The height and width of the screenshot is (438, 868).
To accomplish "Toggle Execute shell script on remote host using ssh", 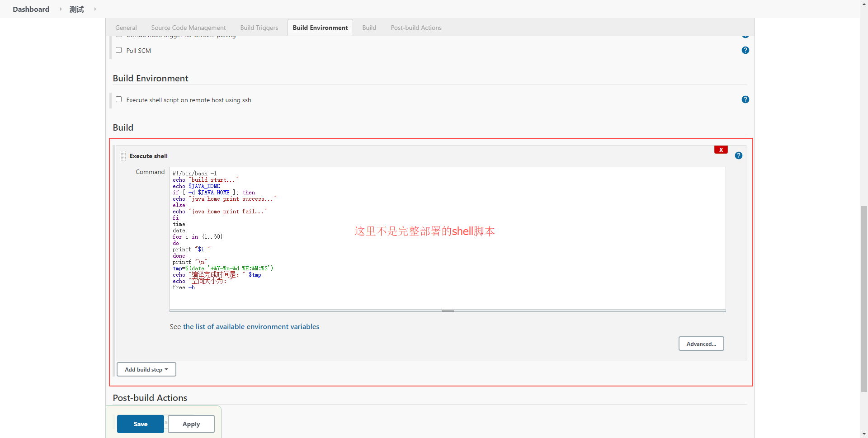I will pyautogui.click(x=118, y=99).
